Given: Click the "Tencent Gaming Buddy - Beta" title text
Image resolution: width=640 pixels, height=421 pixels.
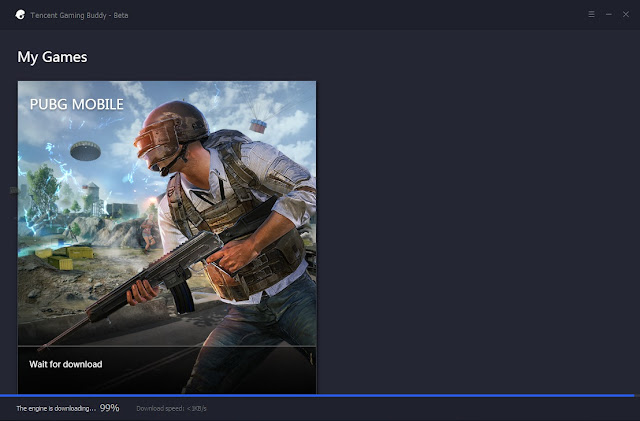Looking at the screenshot, I should [79, 16].
